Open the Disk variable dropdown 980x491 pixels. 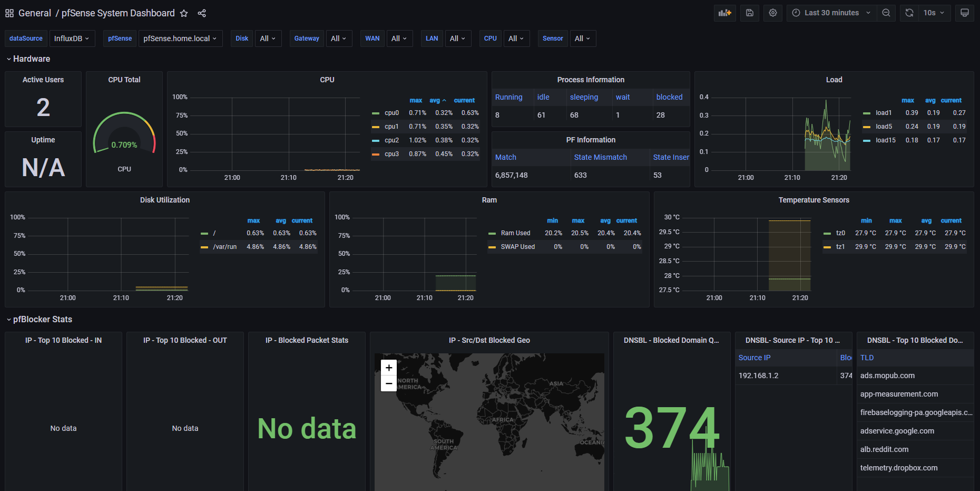tap(268, 38)
